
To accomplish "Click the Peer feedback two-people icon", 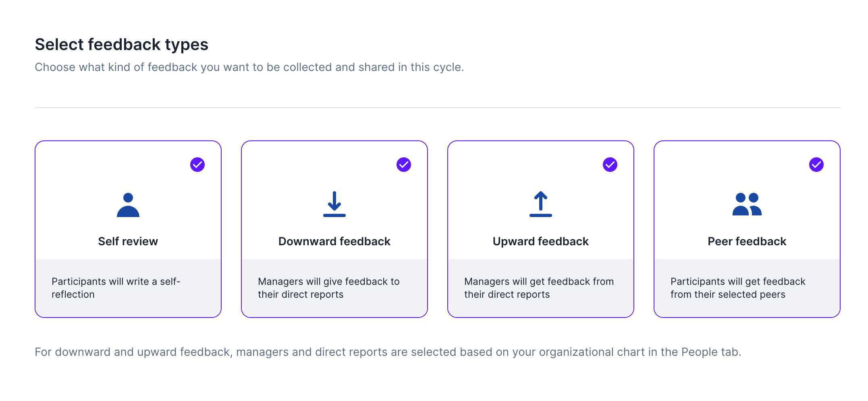I will pyautogui.click(x=747, y=204).
